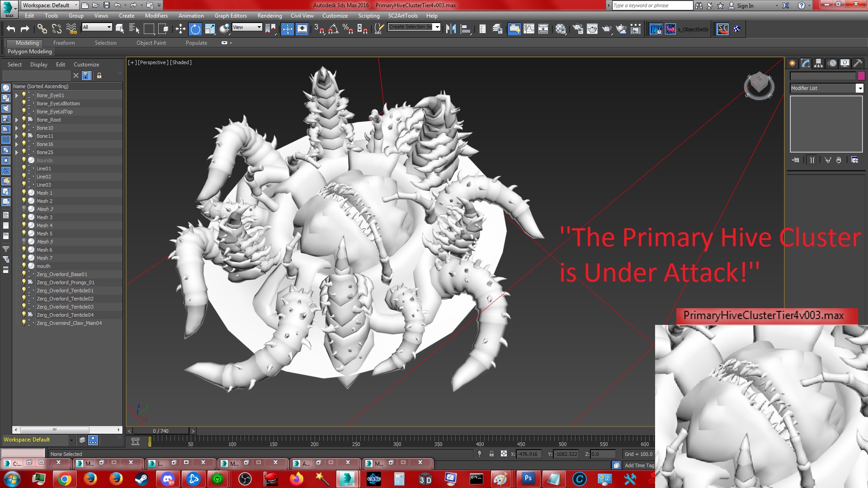Toggle the Percent Snap button
The height and width of the screenshot is (488, 868).
coord(348,29)
